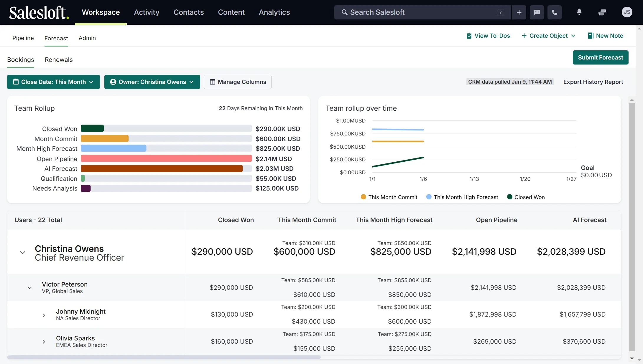The width and height of the screenshot is (643, 364).
Task: Click the Needs Analysis purple bar
Action: click(x=86, y=188)
